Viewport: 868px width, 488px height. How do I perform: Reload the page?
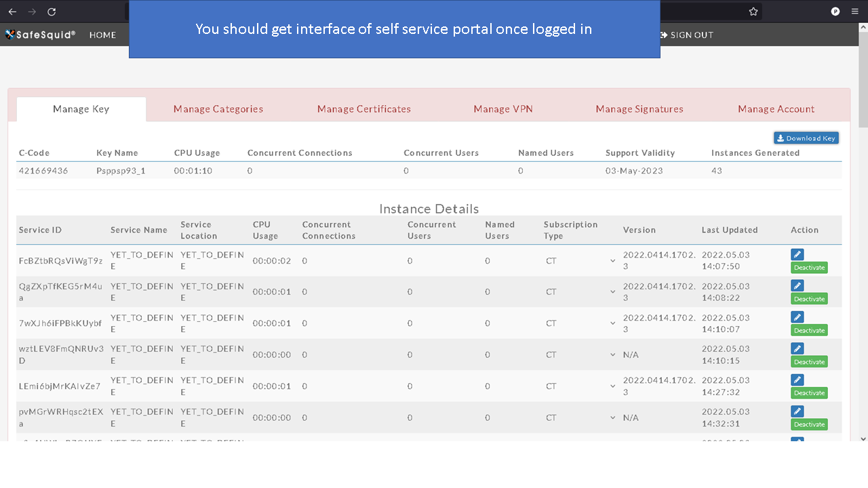pyautogui.click(x=52, y=11)
